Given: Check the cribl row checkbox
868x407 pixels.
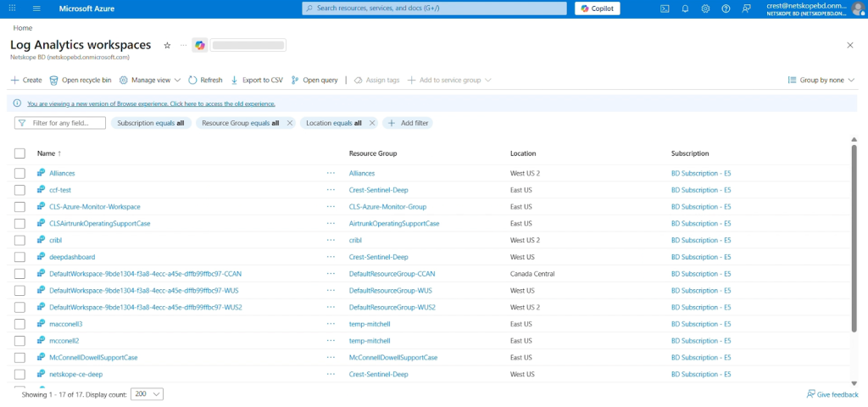Looking at the screenshot, I should point(20,240).
